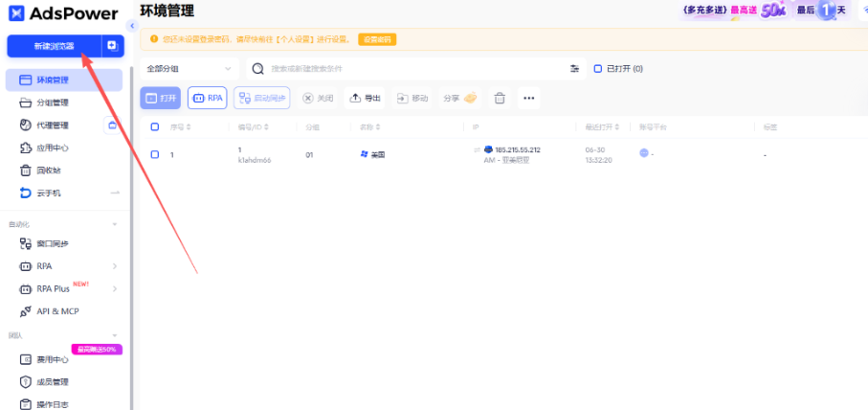The height and width of the screenshot is (410, 868).
Task: Collapse the 自动化 section
Action: [115, 224]
